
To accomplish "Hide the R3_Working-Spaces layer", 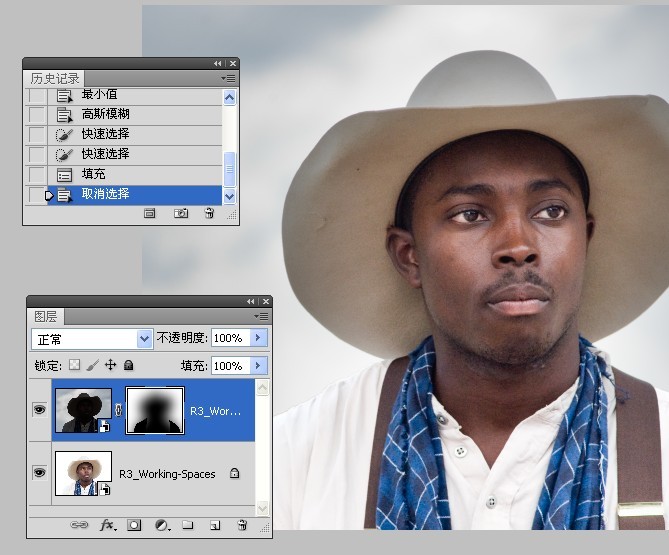I will (40, 473).
